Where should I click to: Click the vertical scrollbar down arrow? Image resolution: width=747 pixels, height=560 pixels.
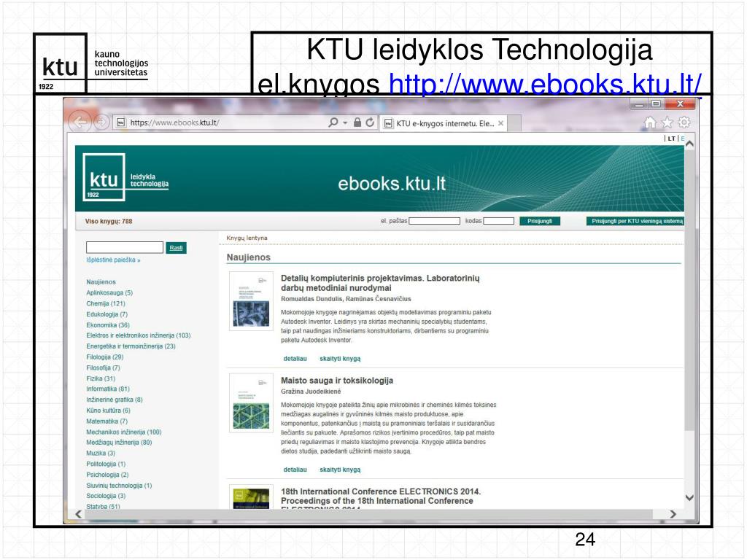689,497
